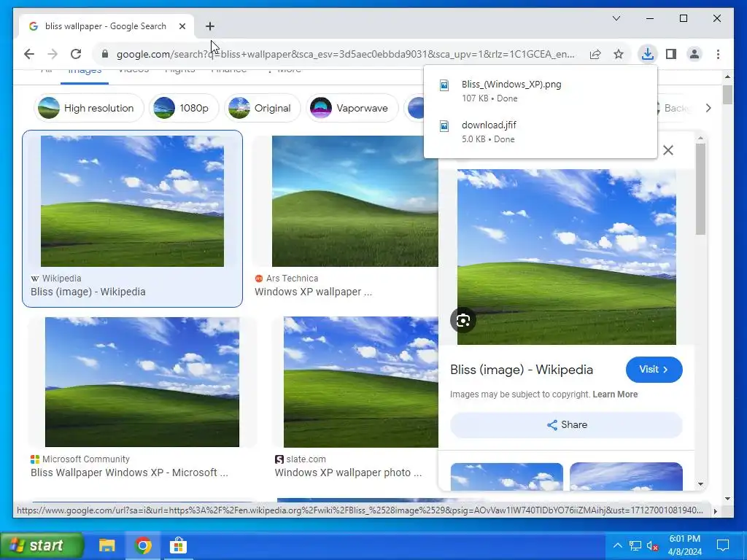Open the Windows start menu
This screenshot has width=747, height=560.
pos(42,545)
